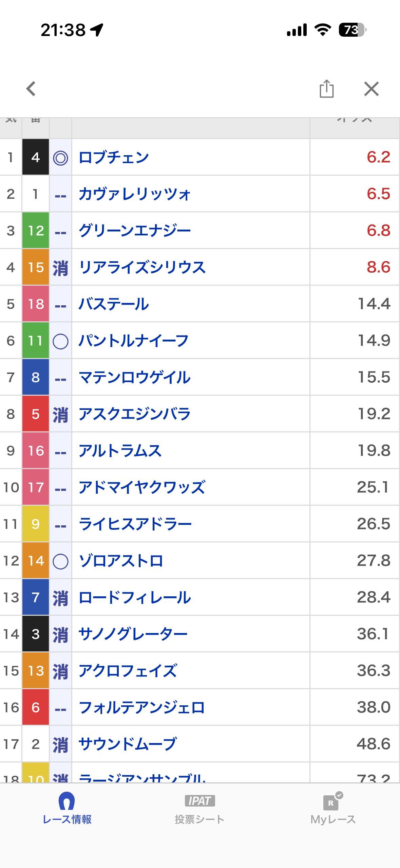This screenshot has width=400, height=868.
Task: Change the 消 mark on アスクエジンバラ
Action: click(x=60, y=415)
